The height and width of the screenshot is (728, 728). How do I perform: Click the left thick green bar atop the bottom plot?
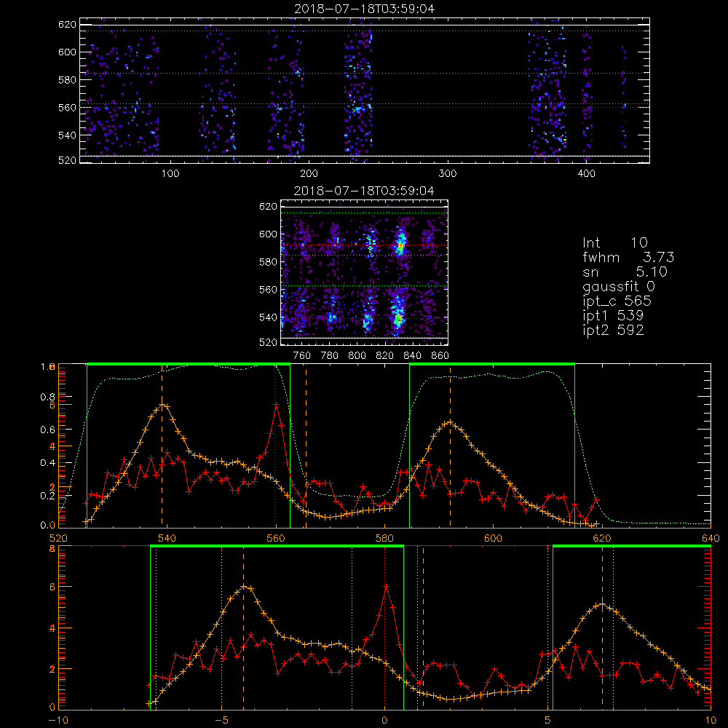pyautogui.click(x=277, y=546)
